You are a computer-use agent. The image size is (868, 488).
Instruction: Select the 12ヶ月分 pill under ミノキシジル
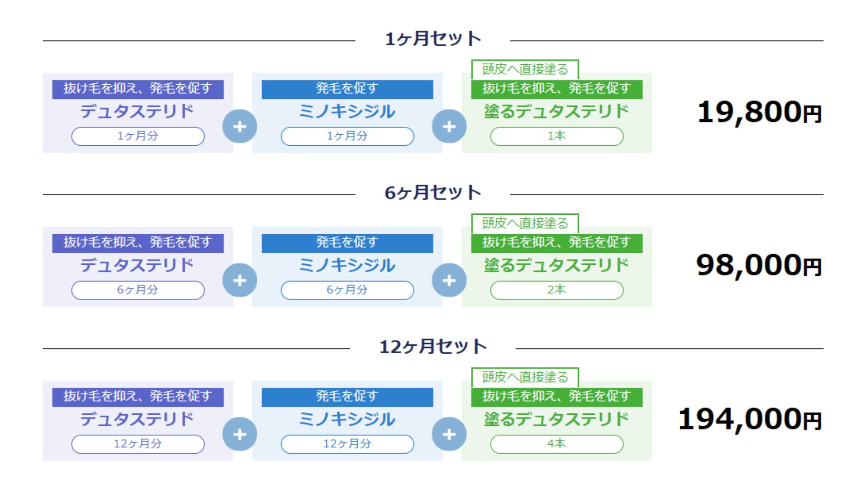(x=347, y=444)
